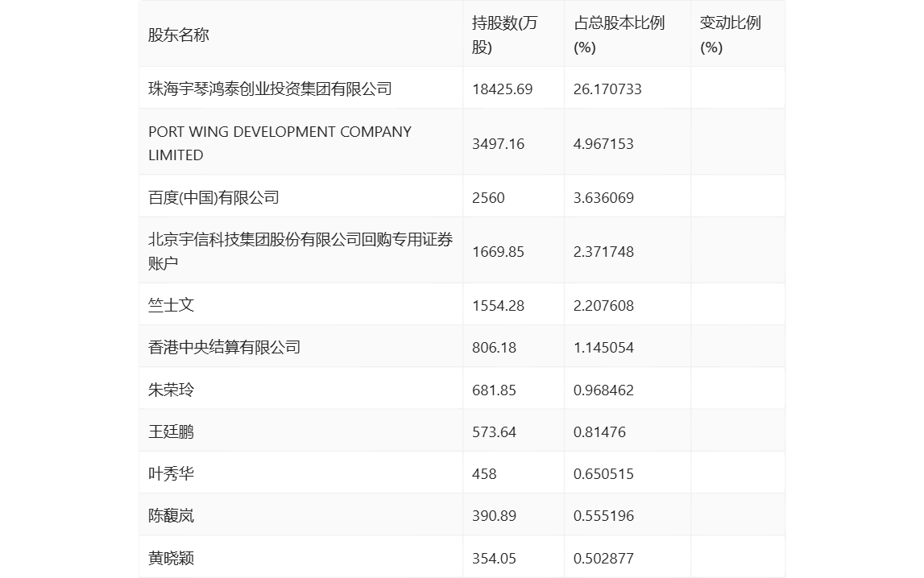Select shareholder name 竺士文
Image resolution: width=924 pixels, height=578 pixels.
click(171, 305)
